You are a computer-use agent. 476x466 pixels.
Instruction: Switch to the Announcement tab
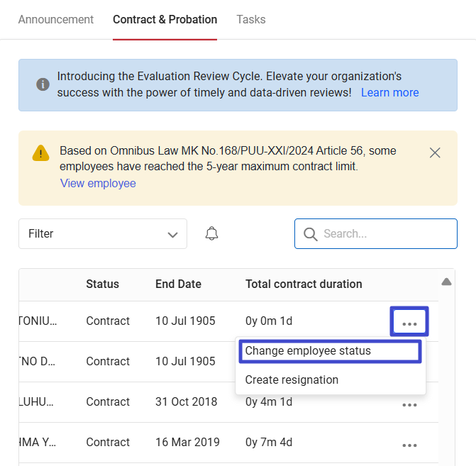click(55, 19)
